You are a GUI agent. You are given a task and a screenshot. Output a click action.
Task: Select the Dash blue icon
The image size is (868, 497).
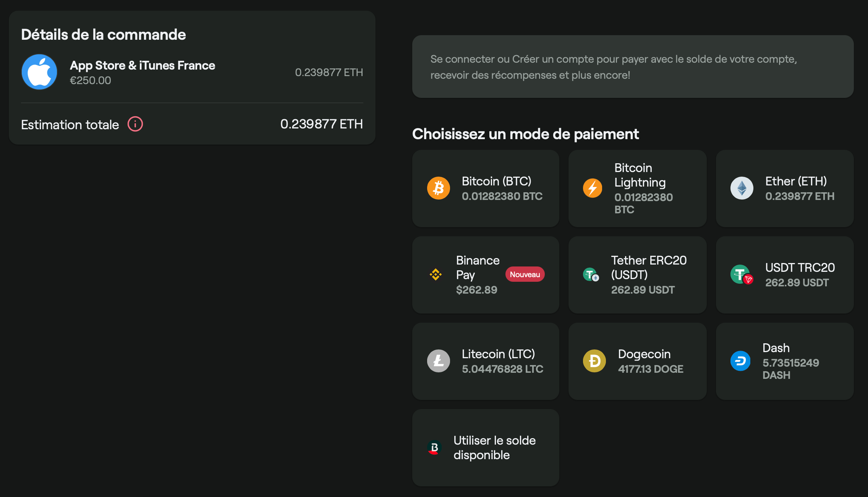pyautogui.click(x=740, y=361)
